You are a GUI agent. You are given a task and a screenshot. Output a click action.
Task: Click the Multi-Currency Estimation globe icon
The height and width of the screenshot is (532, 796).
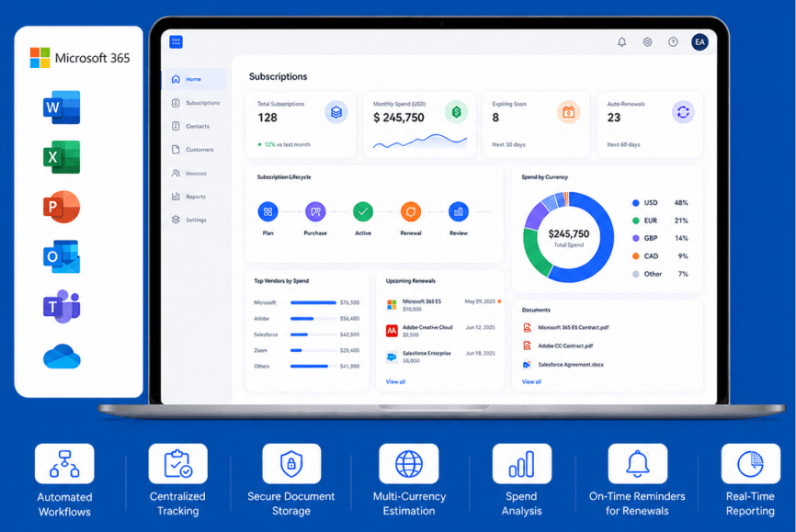(x=409, y=463)
